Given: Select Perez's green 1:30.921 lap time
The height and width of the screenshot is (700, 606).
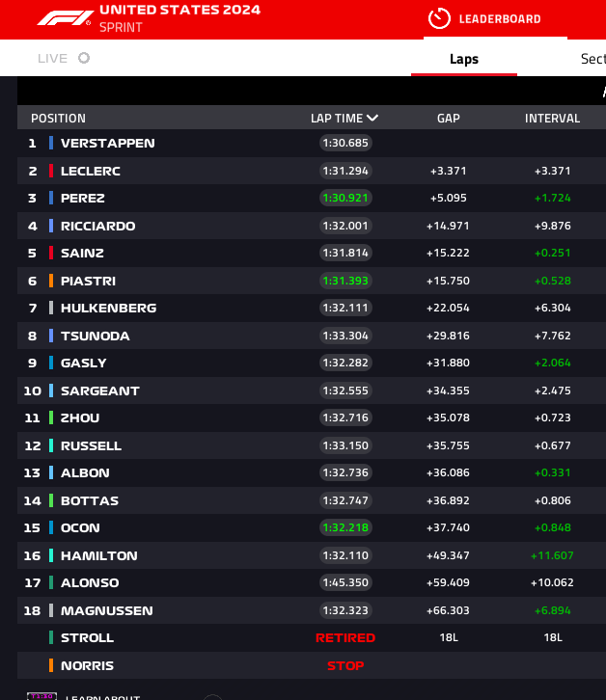Looking at the screenshot, I should [346, 198].
